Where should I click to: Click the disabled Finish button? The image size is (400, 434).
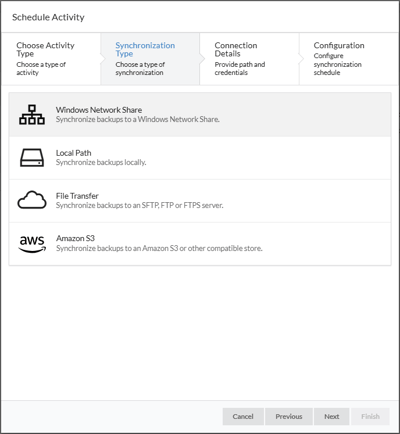370,416
